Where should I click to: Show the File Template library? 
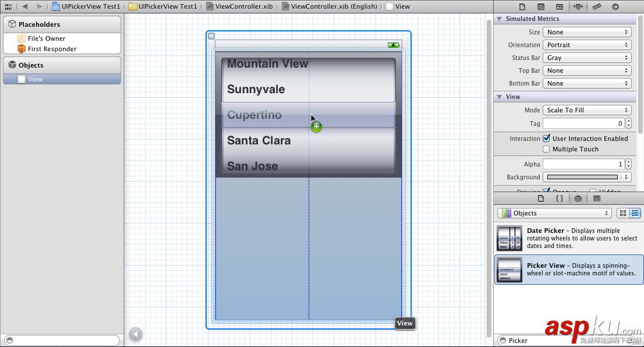(541, 199)
